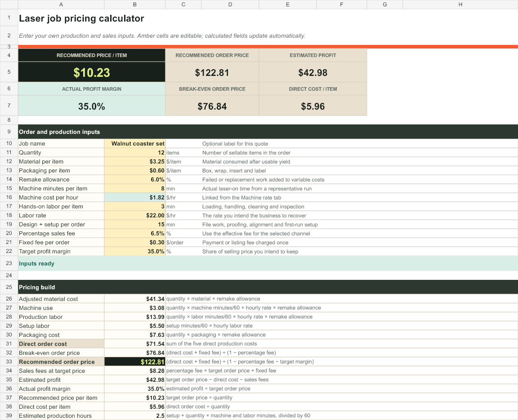Select the Adjusted material cost value $41.34
Image resolution: width=518 pixels, height=420 pixels.
click(x=135, y=299)
